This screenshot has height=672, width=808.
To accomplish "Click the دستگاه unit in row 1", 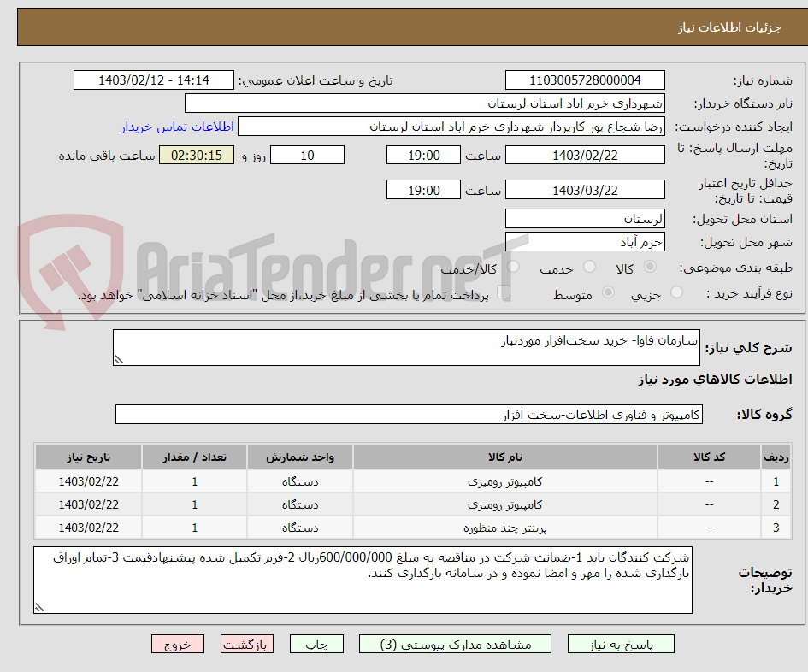I will [300, 482].
